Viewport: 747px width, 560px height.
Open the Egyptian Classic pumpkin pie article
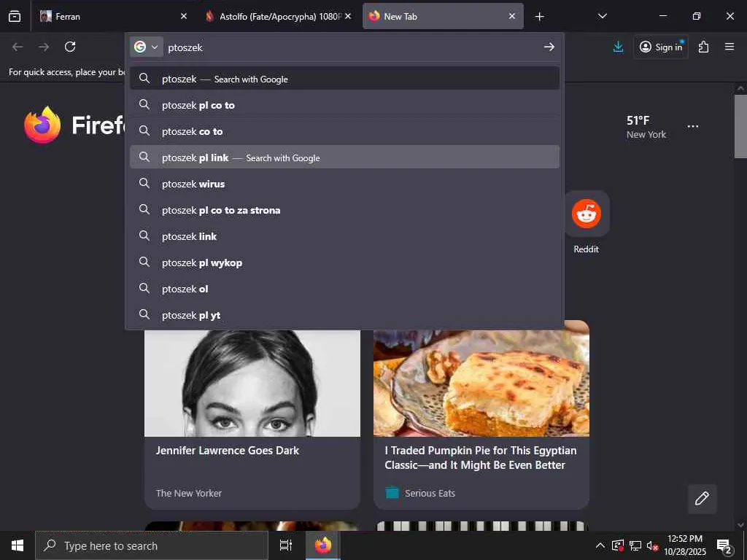pyautogui.click(x=481, y=458)
